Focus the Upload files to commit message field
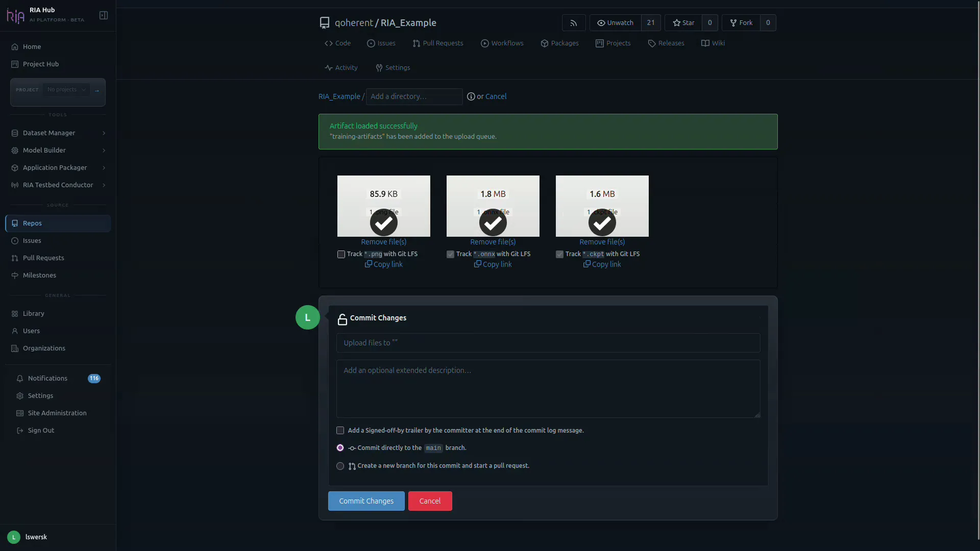The image size is (980, 551). click(x=548, y=343)
